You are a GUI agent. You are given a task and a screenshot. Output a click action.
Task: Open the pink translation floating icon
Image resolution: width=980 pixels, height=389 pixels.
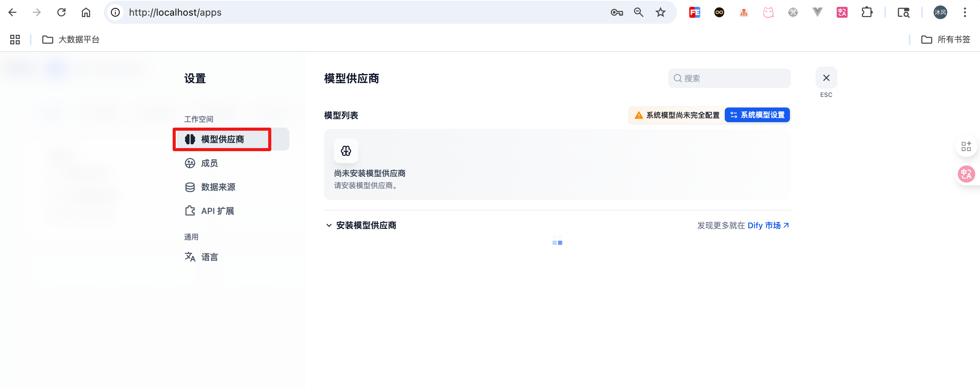[967, 174]
